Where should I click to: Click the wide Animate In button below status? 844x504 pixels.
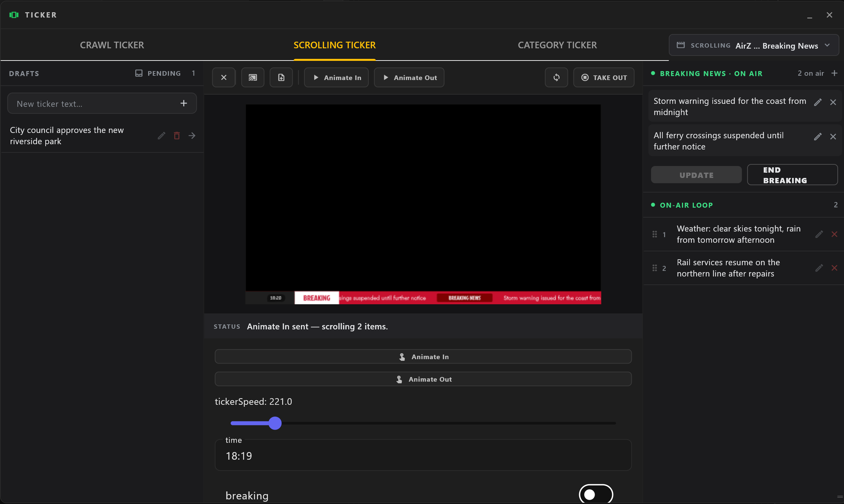(x=423, y=357)
